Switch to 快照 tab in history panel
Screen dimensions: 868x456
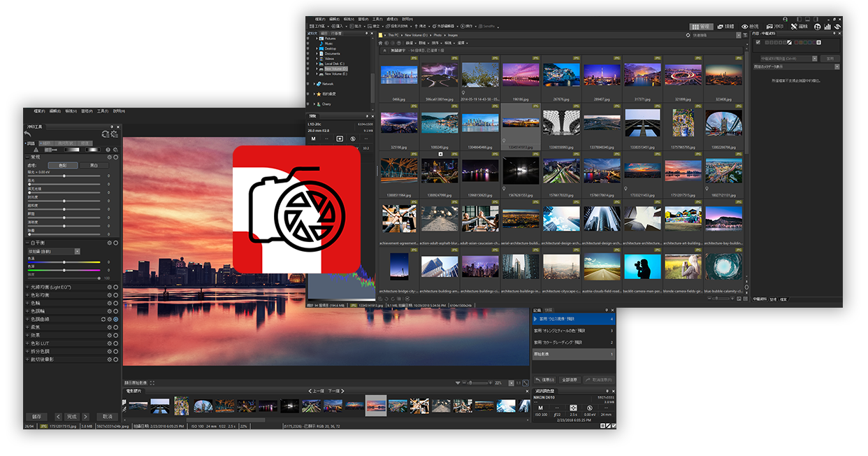pos(549,309)
